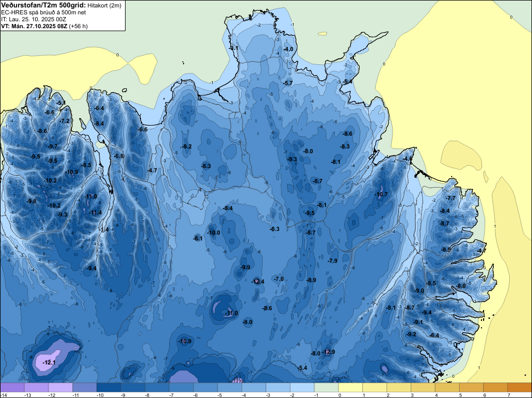Select the pale yellow legend swatch between 0 and 1
The height and width of the screenshot is (398, 532).
351,387
